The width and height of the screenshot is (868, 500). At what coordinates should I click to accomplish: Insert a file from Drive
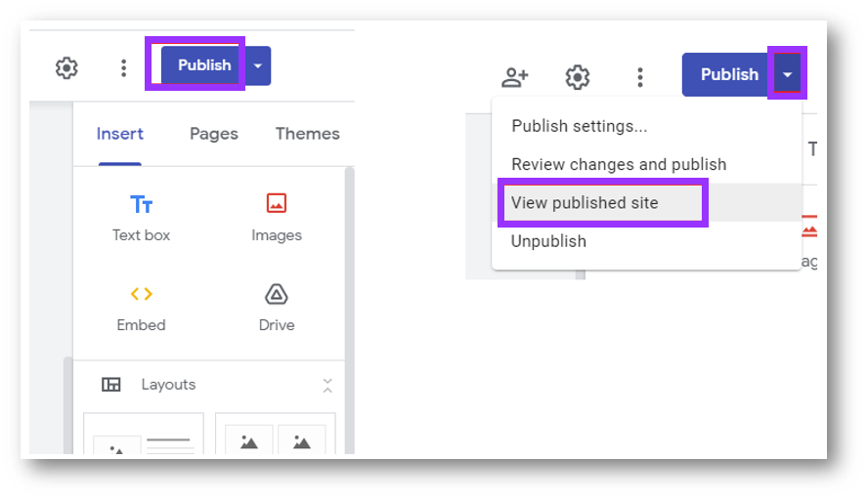[x=276, y=307]
